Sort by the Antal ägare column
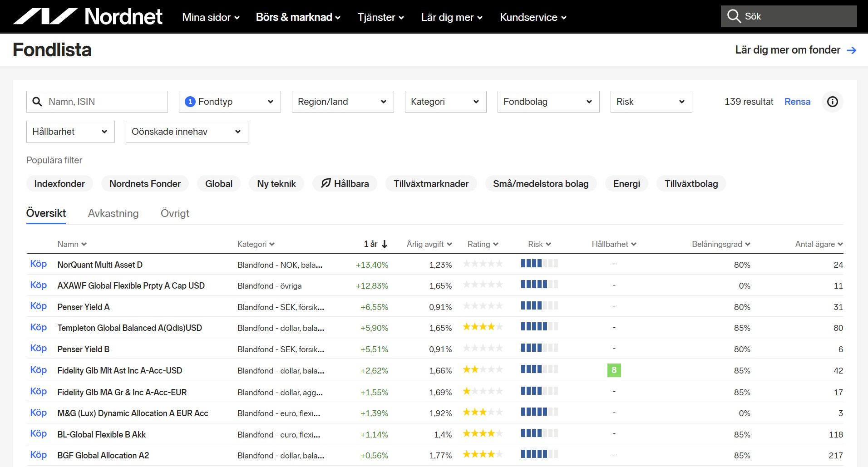This screenshot has height=467, width=868. click(819, 244)
